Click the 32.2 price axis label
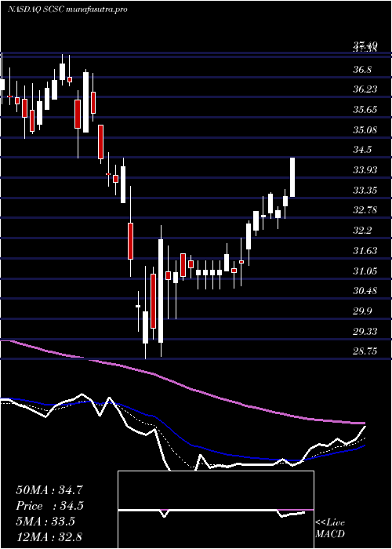Screen dimensions: 392x549 pos(362,231)
